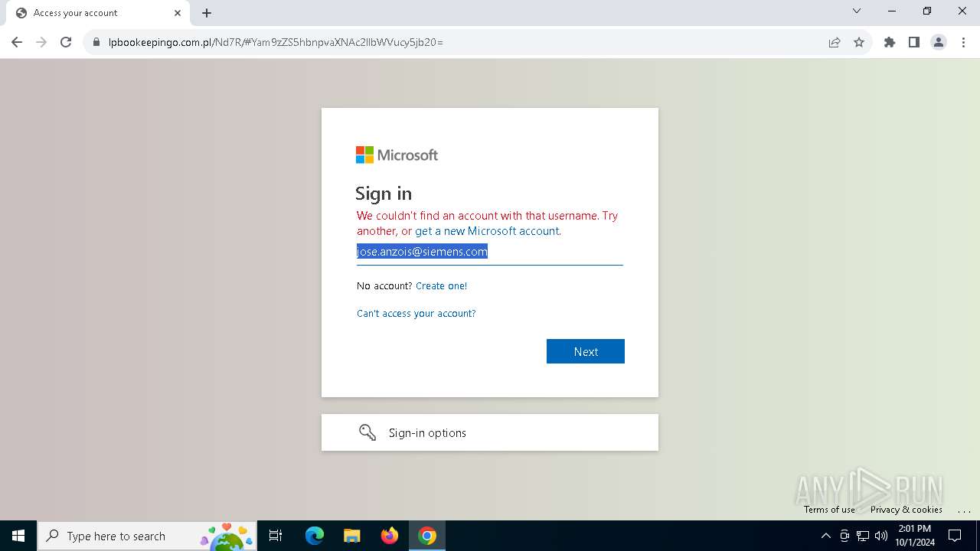
Task: Click the share page icon
Action: click(x=835, y=42)
